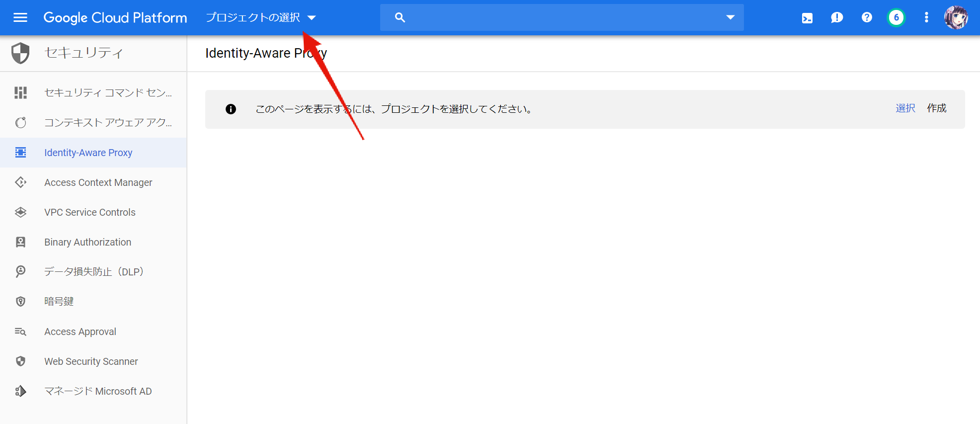Screen dimensions: 980x424
Task: Open コンテキスト アウェア アク... menu item
Action: coord(93,122)
